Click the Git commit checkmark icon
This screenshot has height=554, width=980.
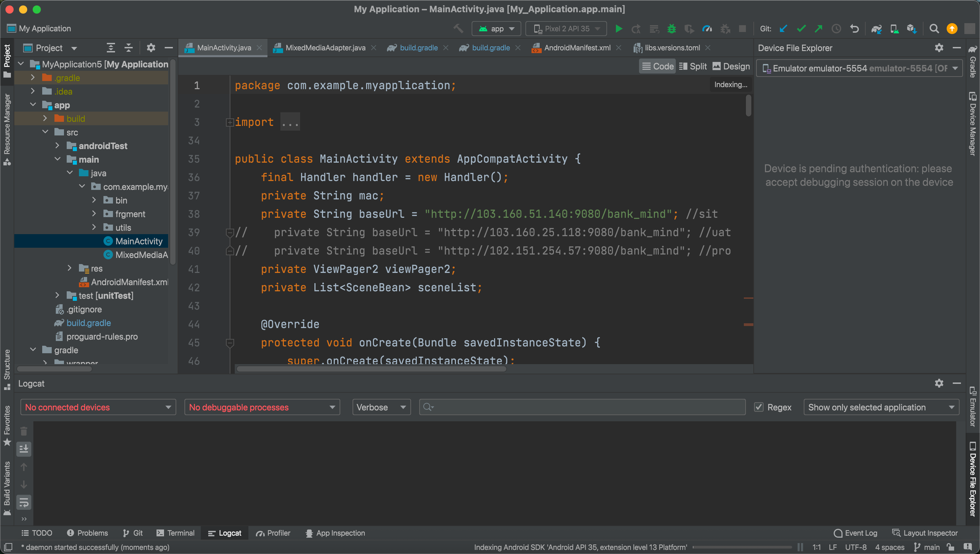(801, 29)
